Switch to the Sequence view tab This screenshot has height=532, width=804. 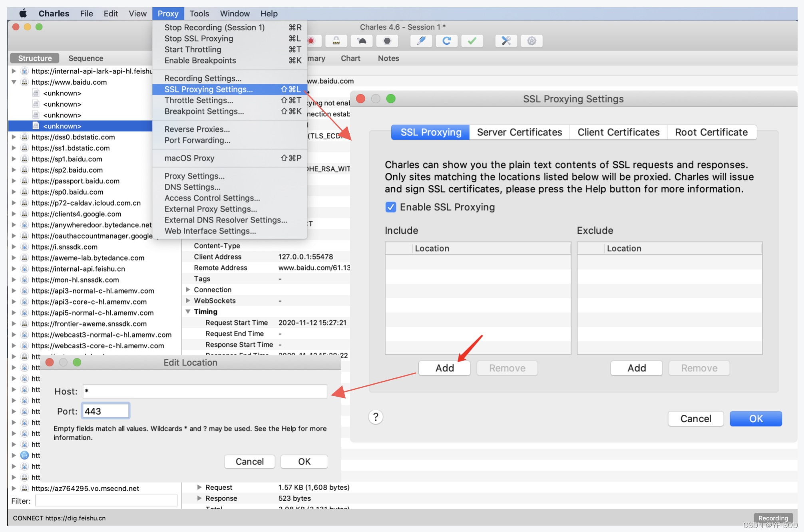[86, 58]
